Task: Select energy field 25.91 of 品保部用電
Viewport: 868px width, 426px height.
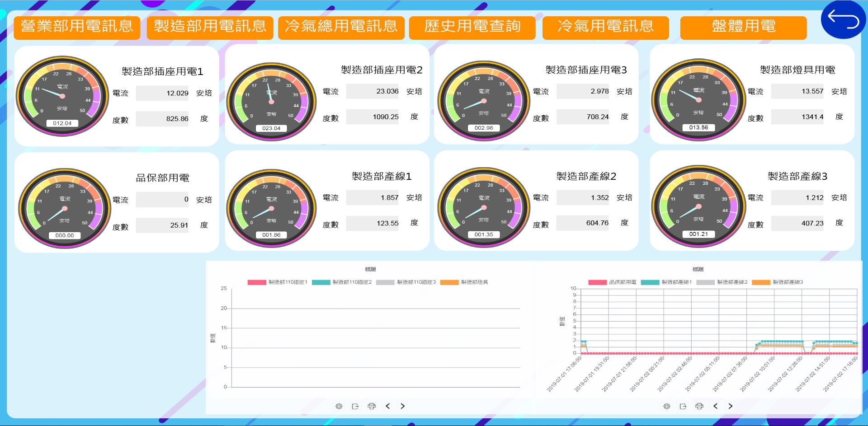Action: pyautogui.click(x=162, y=225)
